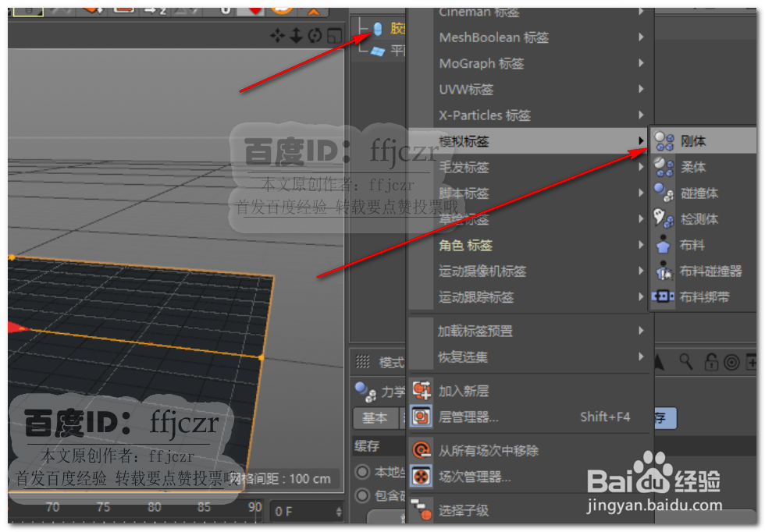Click the 碰撞体 collider icon
This screenshot has height=532, width=765.
664,193
